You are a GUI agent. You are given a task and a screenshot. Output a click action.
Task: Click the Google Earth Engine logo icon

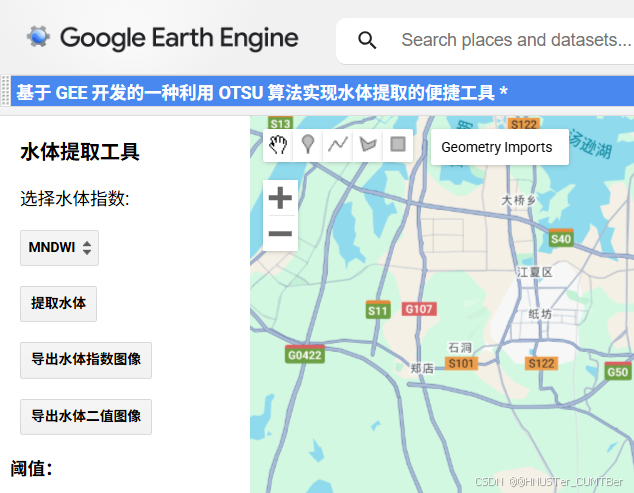pyautogui.click(x=38, y=37)
